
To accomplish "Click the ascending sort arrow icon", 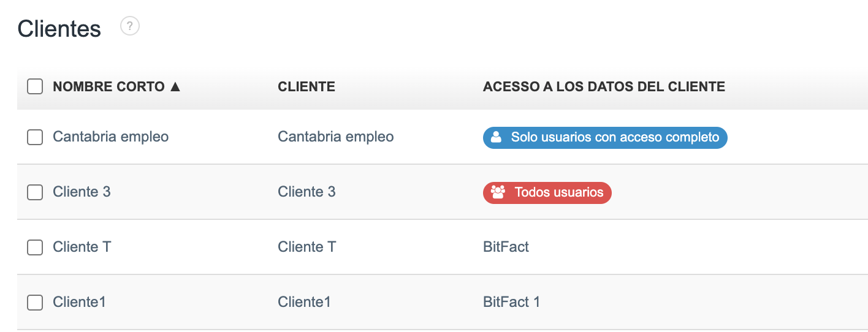I will pos(175,87).
